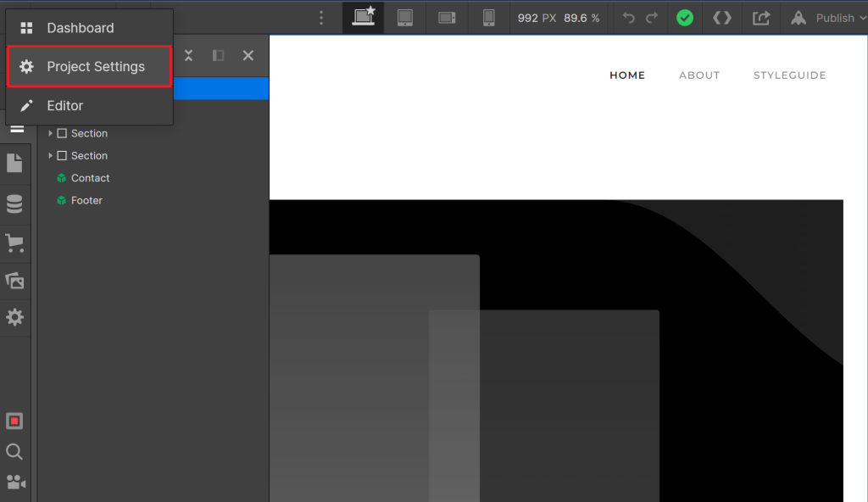Open video tutorials camera icon
The width and height of the screenshot is (868, 502).
point(15,482)
